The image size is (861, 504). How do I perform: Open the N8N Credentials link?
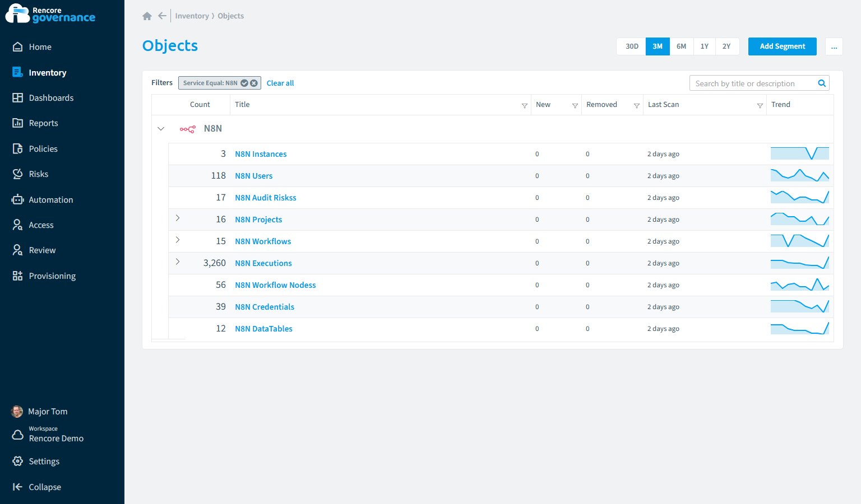click(x=265, y=307)
